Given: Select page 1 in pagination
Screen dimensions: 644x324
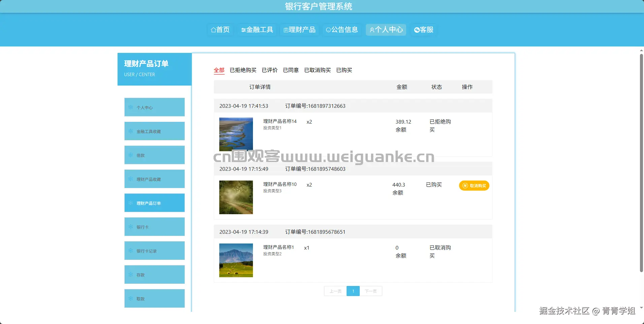Looking at the screenshot, I should pos(353,291).
